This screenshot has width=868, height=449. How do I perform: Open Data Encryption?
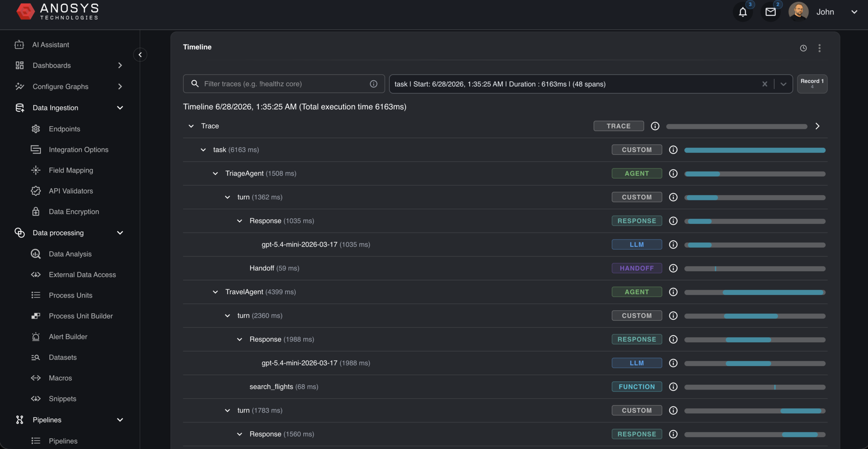[x=74, y=212]
